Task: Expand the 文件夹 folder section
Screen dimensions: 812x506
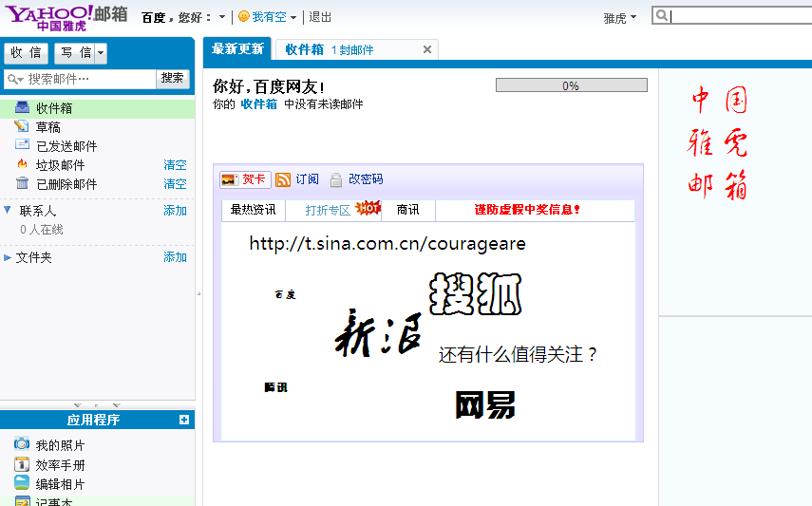Action: coord(8,257)
